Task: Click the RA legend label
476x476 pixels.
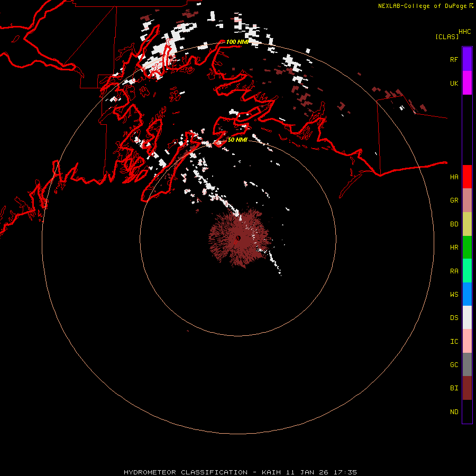Action: pyautogui.click(x=454, y=271)
